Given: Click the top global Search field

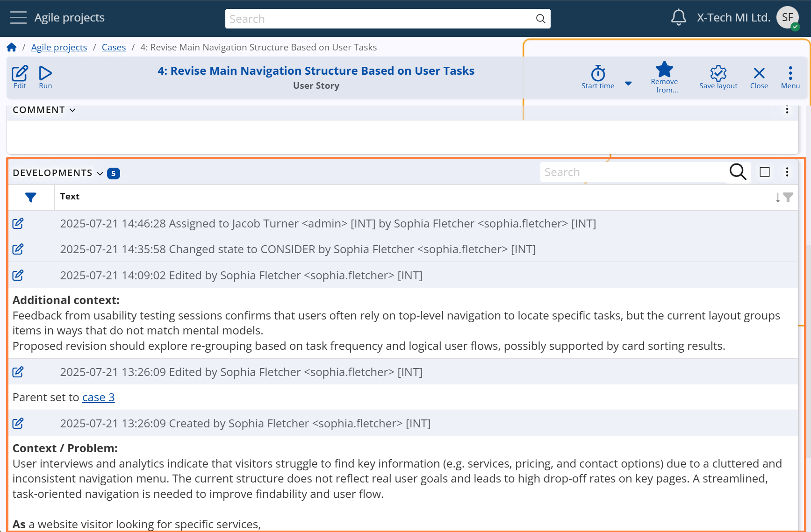Looking at the screenshot, I should pos(381,19).
